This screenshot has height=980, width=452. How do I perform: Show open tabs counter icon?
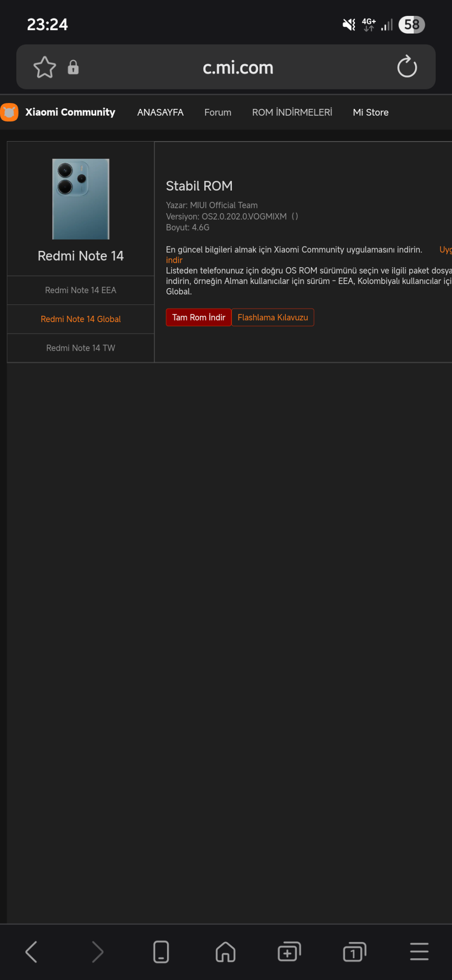354,951
